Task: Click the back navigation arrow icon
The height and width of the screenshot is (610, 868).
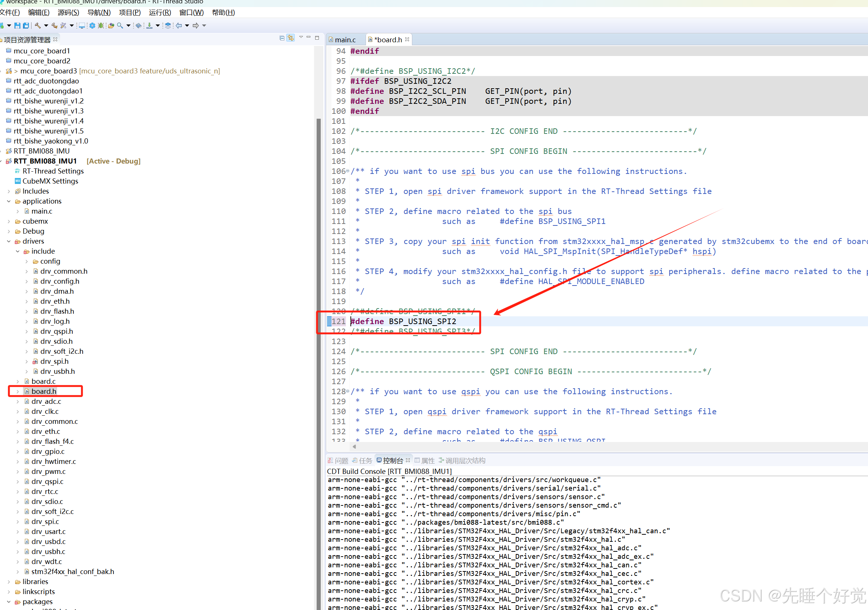Action: [179, 26]
